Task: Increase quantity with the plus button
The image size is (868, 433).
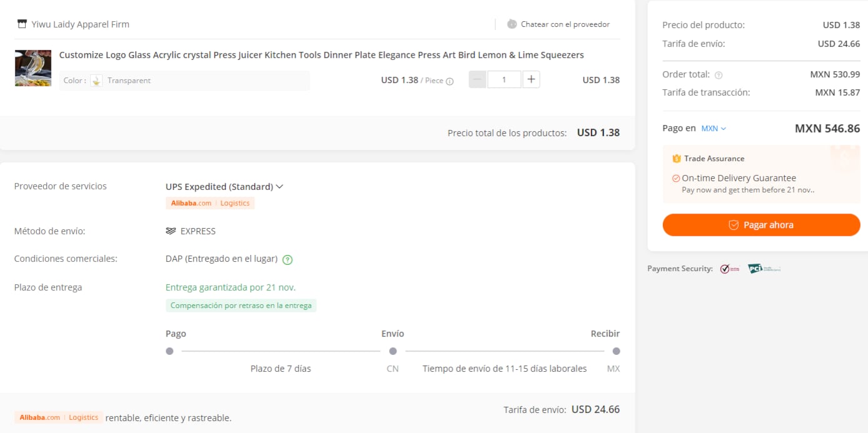Action: [531, 80]
